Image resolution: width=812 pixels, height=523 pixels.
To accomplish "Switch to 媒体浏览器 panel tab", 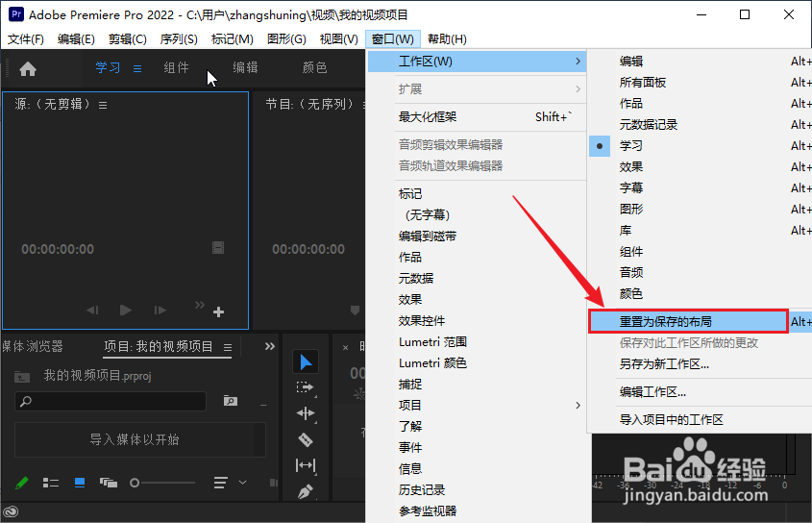I will [32, 346].
